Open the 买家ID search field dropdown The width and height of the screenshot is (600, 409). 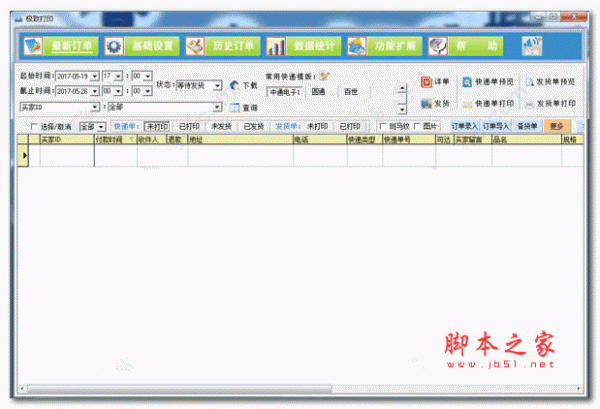tap(95, 107)
